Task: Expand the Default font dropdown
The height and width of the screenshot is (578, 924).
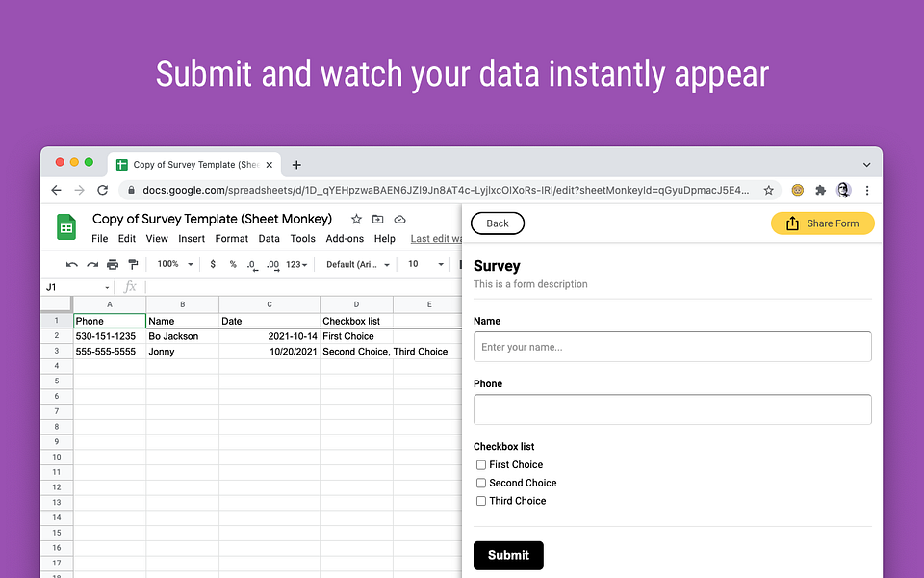Action: point(358,264)
